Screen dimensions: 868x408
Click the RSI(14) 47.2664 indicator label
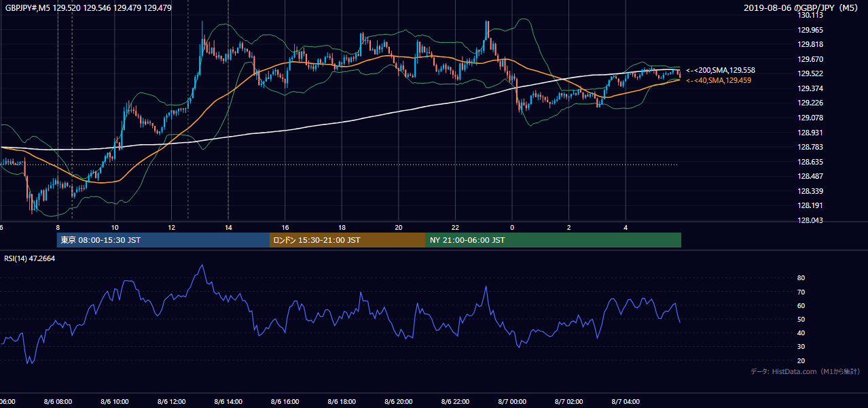[x=30, y=258]
